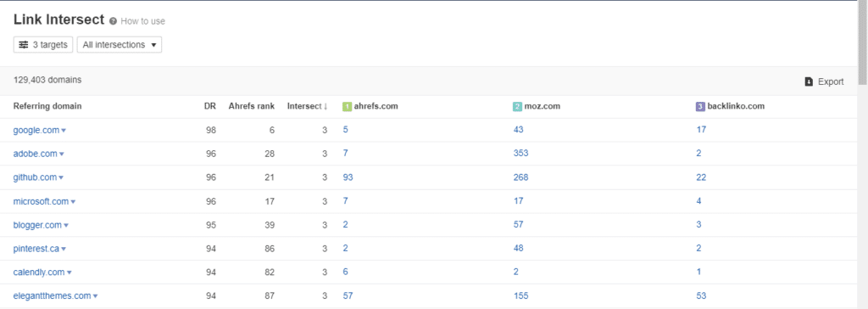Expand the microsoft.com dropdown arrow
The width and height of the screenshot is (868, 309).
point(73,202)
